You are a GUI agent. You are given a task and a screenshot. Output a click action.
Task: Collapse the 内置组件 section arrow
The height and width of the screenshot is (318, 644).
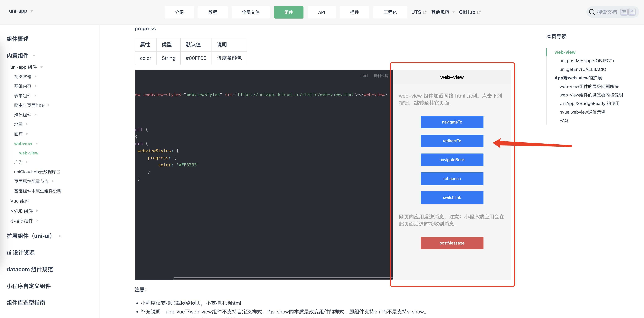coord(34,56)
